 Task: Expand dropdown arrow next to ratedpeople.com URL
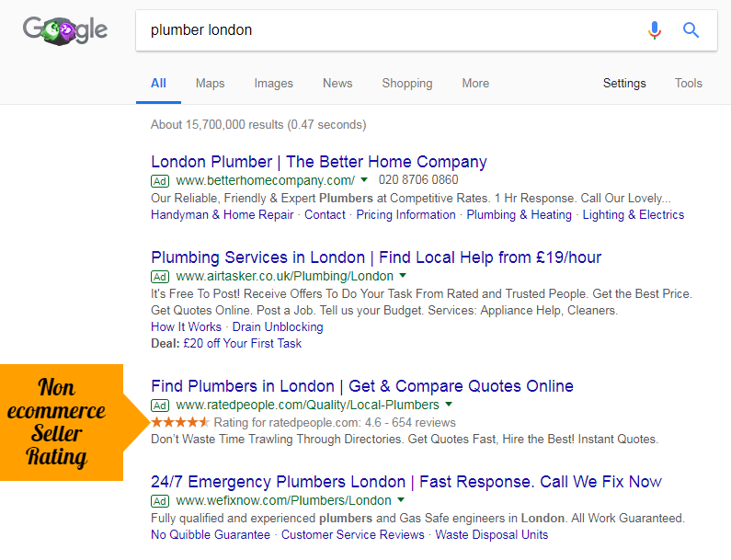coord(449,405)
